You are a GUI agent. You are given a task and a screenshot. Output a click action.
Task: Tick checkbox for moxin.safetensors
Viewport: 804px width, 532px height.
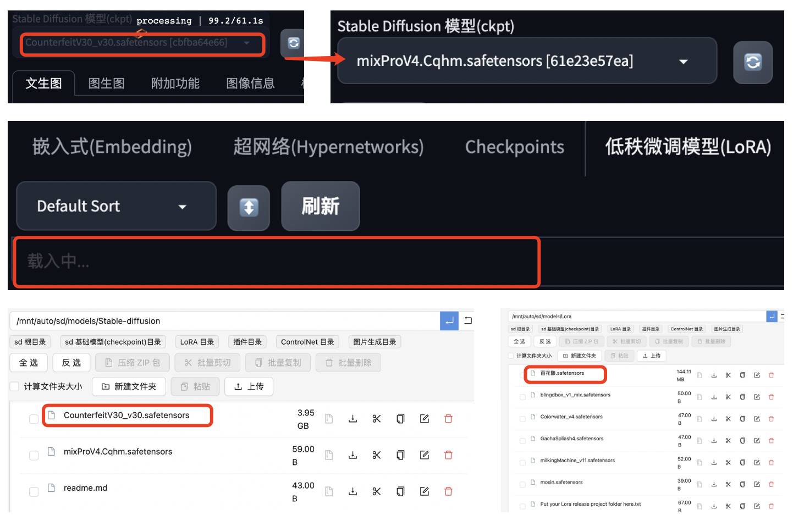[522, 485]
